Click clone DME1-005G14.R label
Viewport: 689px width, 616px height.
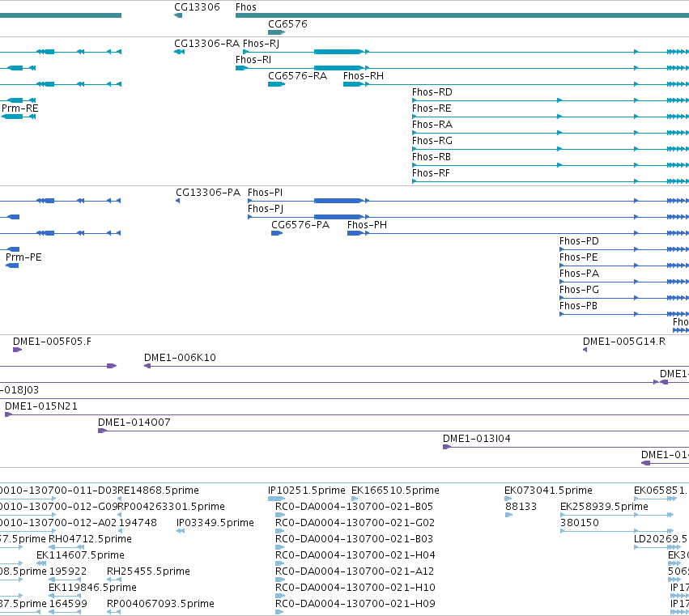(624, 342)
